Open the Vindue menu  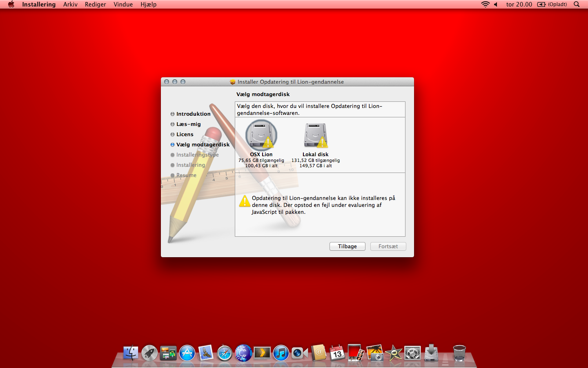(x=123, y=4)
